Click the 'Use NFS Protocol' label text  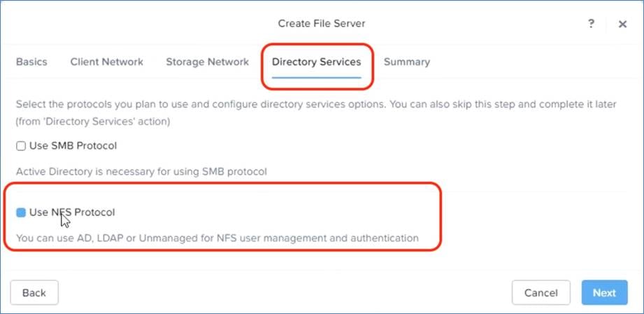(72, 213)
